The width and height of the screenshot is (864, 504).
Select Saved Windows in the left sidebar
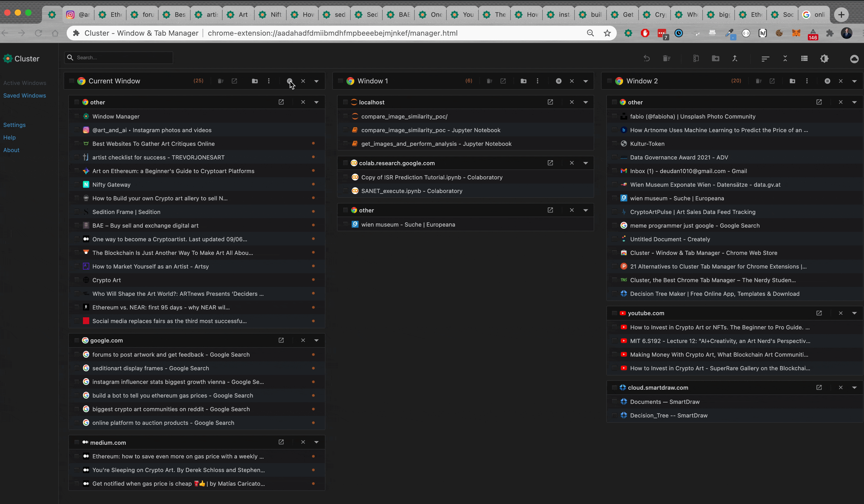[24, 95]
